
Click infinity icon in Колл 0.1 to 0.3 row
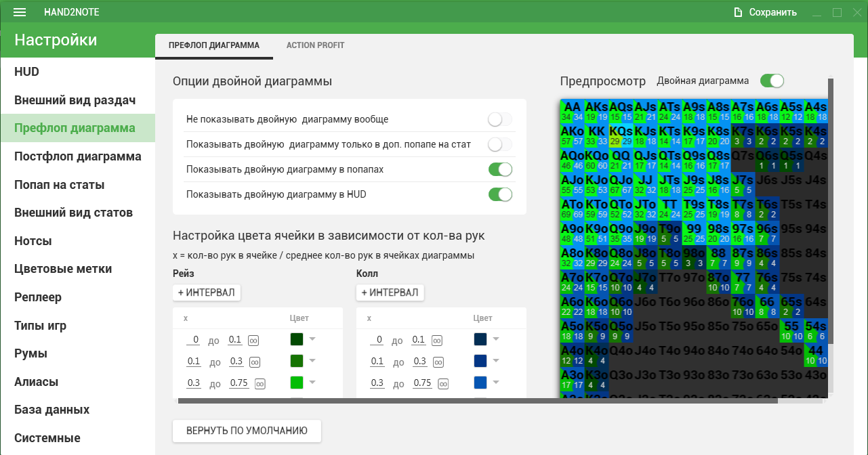tap(437, 362)
